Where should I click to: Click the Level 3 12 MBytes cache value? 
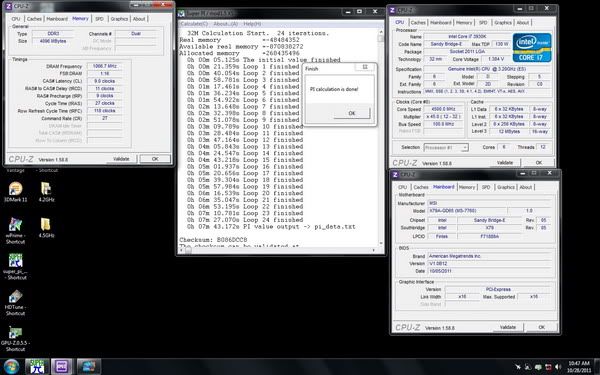[x=509, y=131]
